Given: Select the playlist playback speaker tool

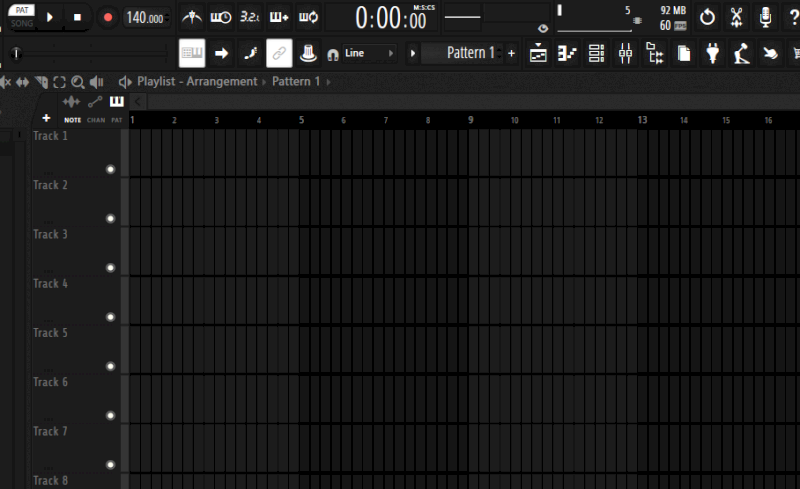Looking at the screenshot, I should coord(96,82).
